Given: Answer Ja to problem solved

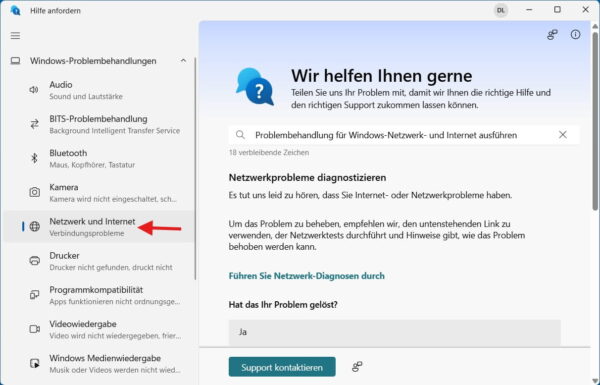Looking at the screenshot, I should pyautogui.click(x=395, y=332).
